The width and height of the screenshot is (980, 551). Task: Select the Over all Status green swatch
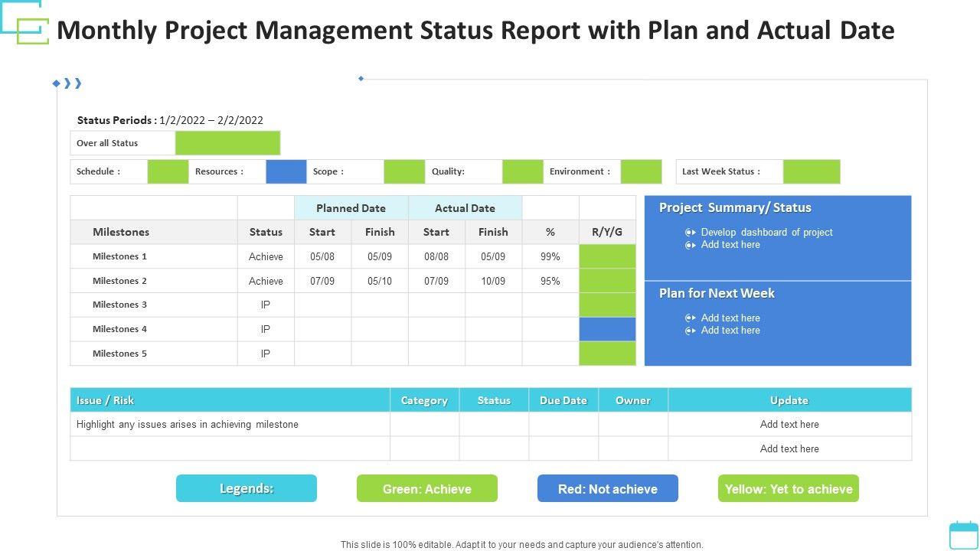click(x=227, y=143)
